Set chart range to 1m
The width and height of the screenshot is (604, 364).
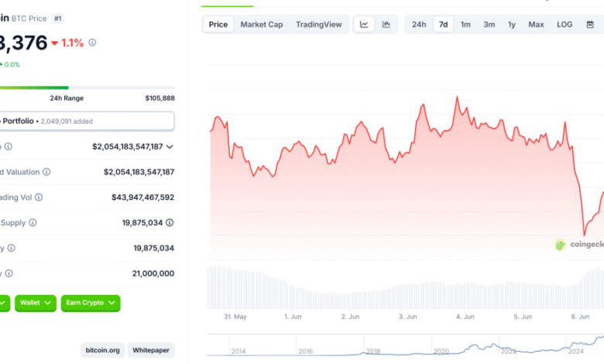click(x=465, y=25)
